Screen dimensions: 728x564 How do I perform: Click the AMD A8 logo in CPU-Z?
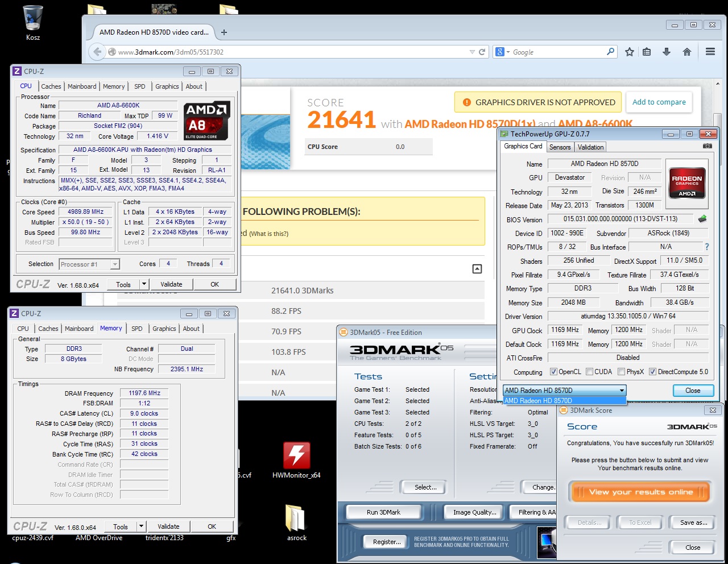[x=206, y=121]
